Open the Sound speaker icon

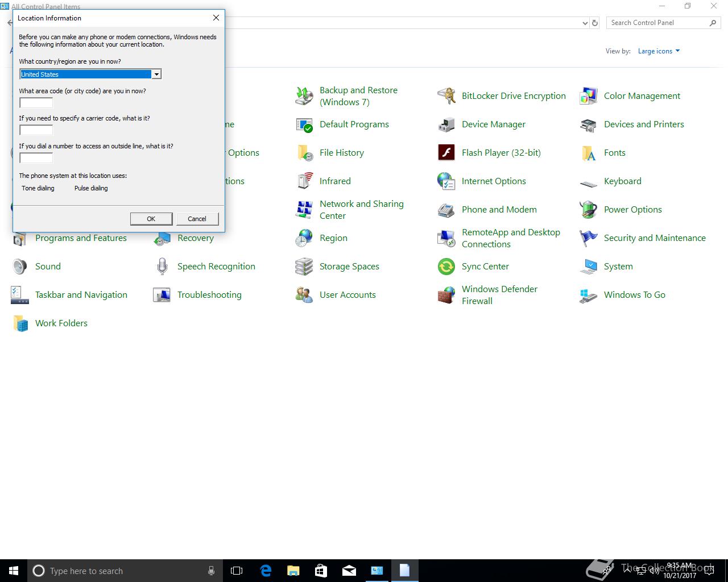tap(20, 267)
